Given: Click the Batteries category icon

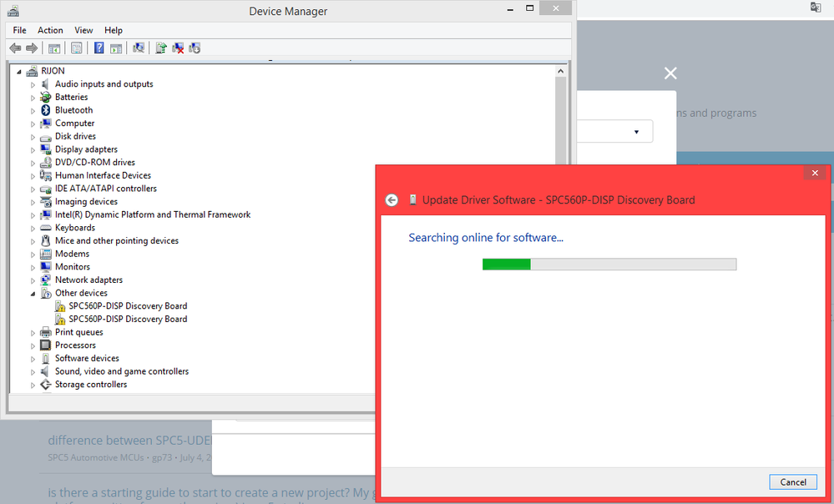Looking at the screenshot, I should pyautogui.click(x=46, y=98).
